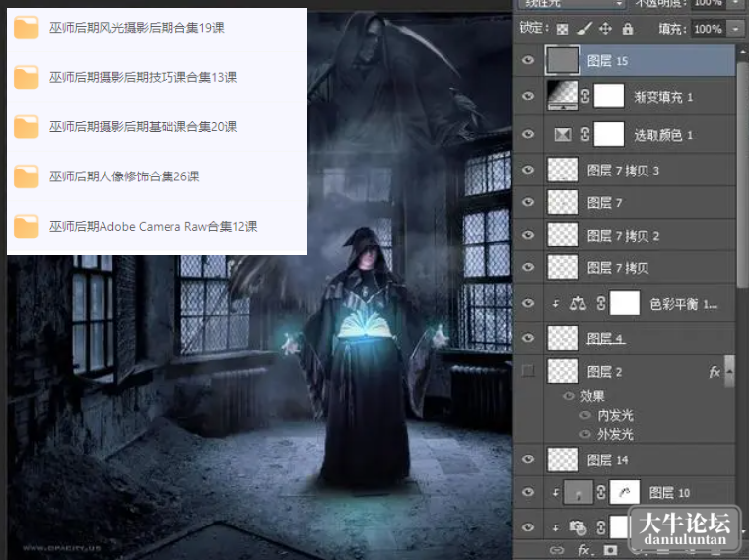749x560 pixels.
Task: Click mask link chain on 选取颜色 1
Action: [585, 135]
